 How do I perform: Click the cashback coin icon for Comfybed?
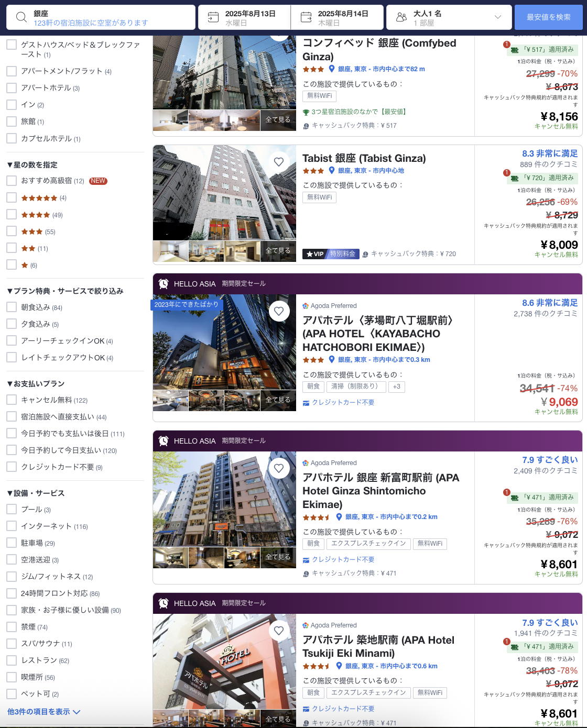tap(306, 126)
